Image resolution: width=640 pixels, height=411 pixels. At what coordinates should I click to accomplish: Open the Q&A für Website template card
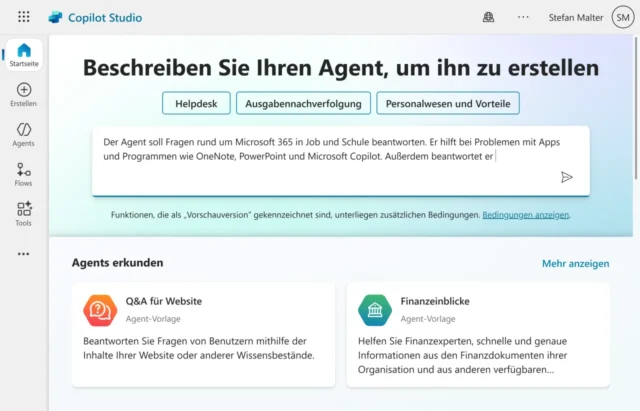[x=203, y=334]
